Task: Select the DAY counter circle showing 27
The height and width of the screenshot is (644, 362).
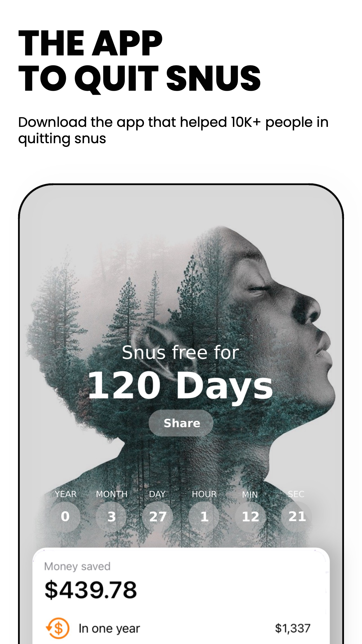Action: tap(158, 517)
